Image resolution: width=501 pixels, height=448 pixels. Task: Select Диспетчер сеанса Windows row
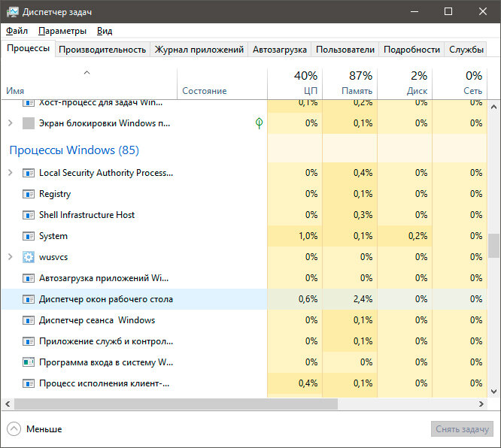(244, 321)
